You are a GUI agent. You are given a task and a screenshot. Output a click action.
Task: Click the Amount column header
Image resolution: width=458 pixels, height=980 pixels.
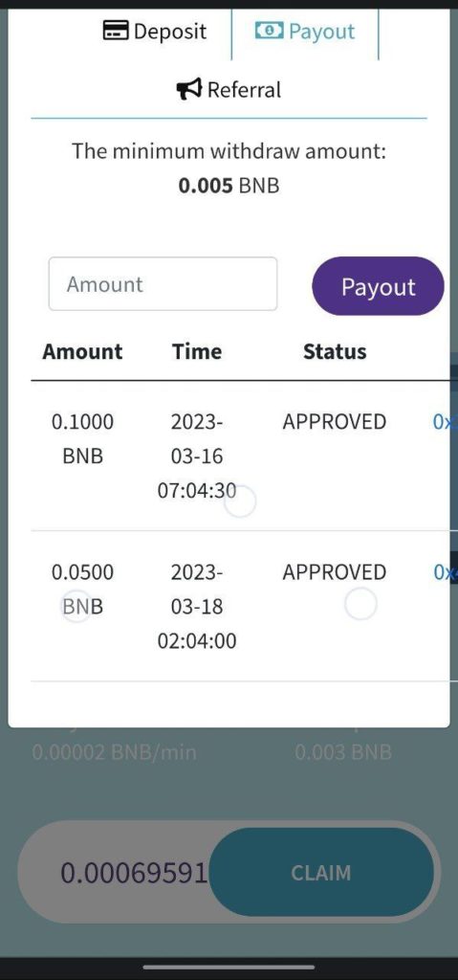(x=82, y=351)
